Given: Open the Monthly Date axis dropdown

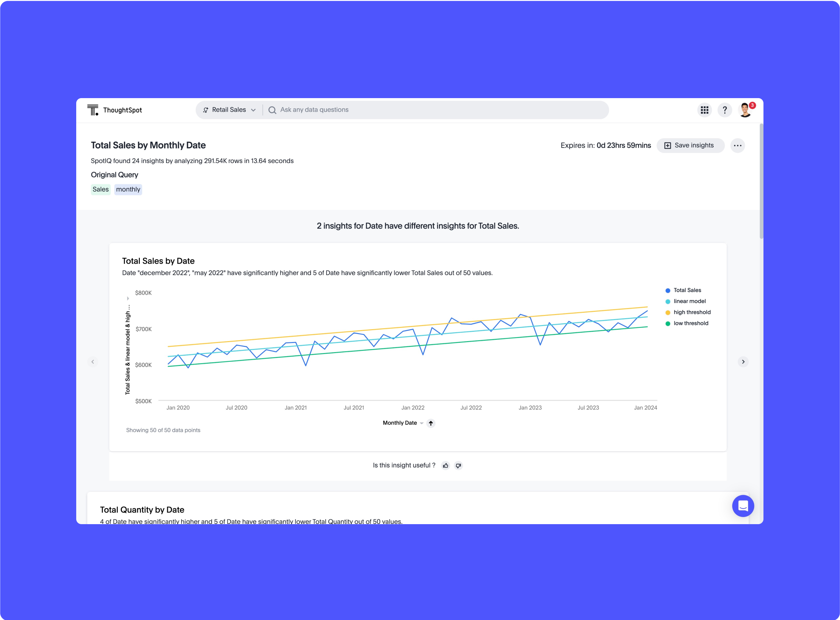Looking at the screenshot, I should [421, 423].
